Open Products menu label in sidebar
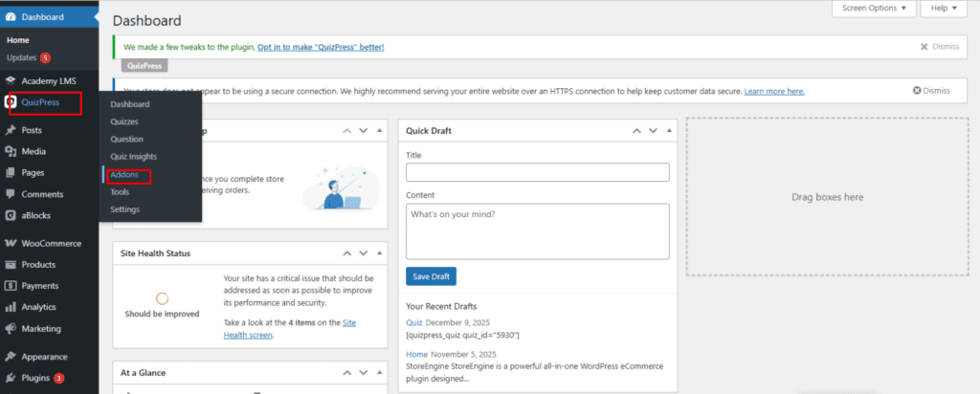This screenshot has width=980, height=394. tap(38, 265)
